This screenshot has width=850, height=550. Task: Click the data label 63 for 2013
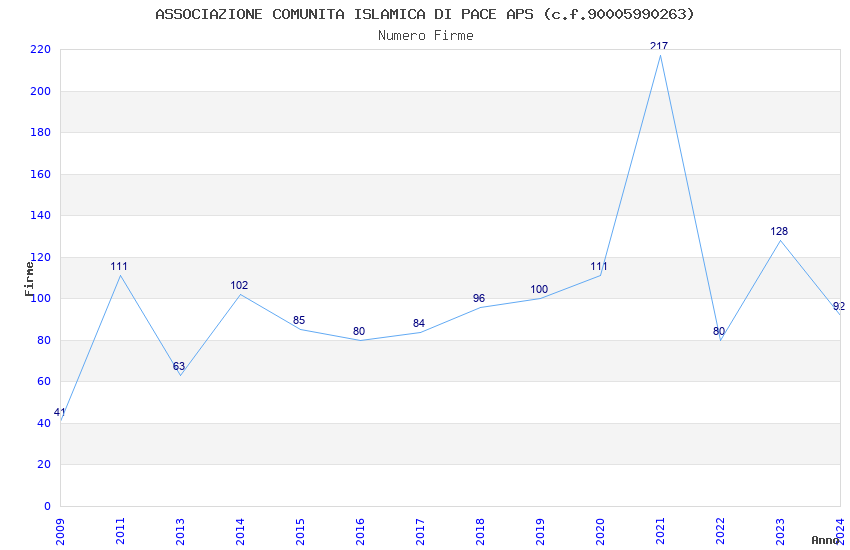(x=179, y=366)
